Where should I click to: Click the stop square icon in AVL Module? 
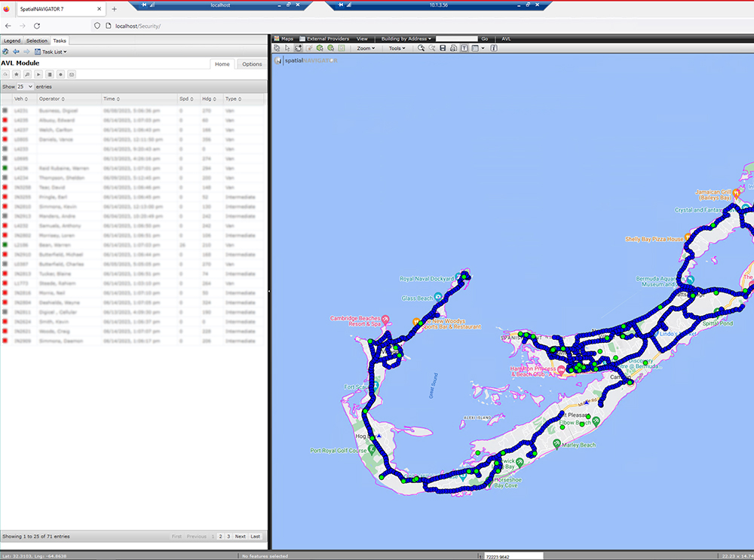(50, 75)
